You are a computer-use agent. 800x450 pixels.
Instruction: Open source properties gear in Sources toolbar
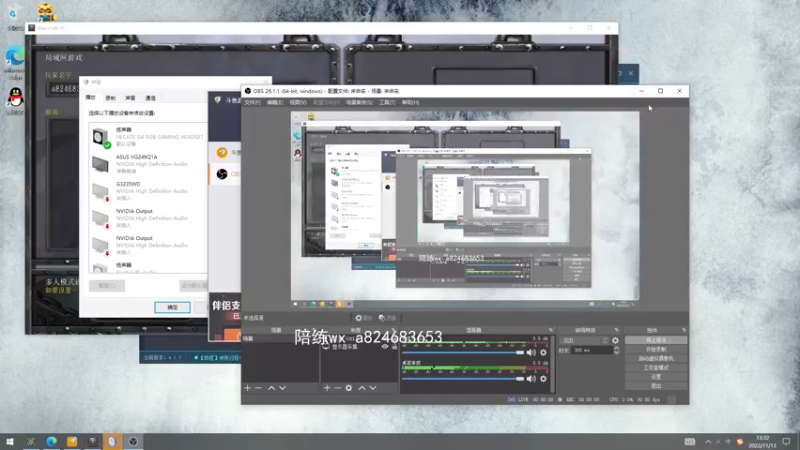348,388
